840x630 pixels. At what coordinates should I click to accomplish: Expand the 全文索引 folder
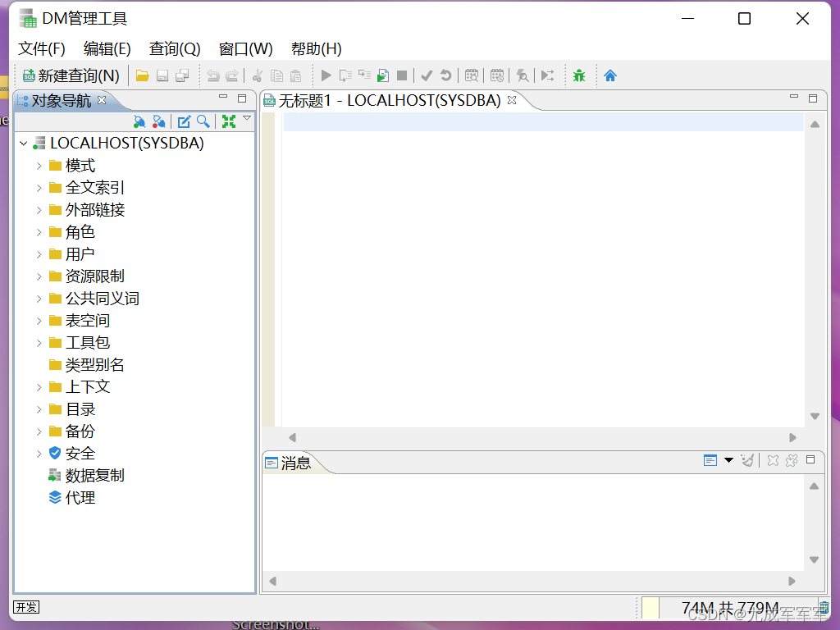coord(39,188)
